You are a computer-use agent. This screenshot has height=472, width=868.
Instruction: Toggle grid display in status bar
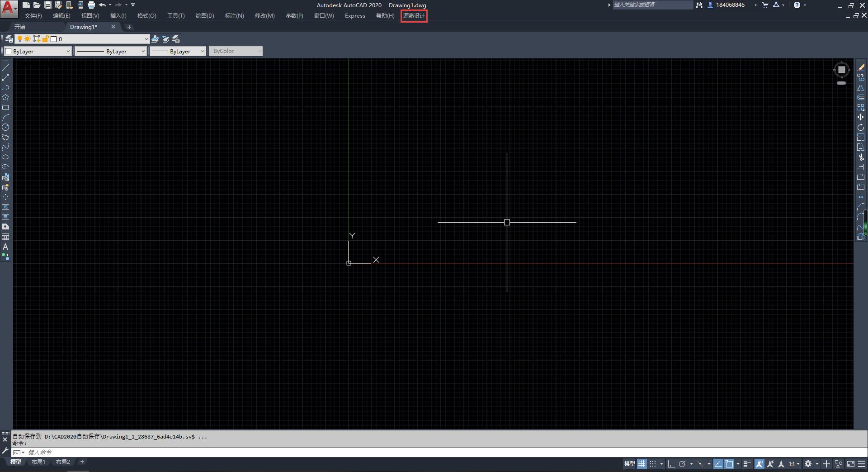coord(642,464)
